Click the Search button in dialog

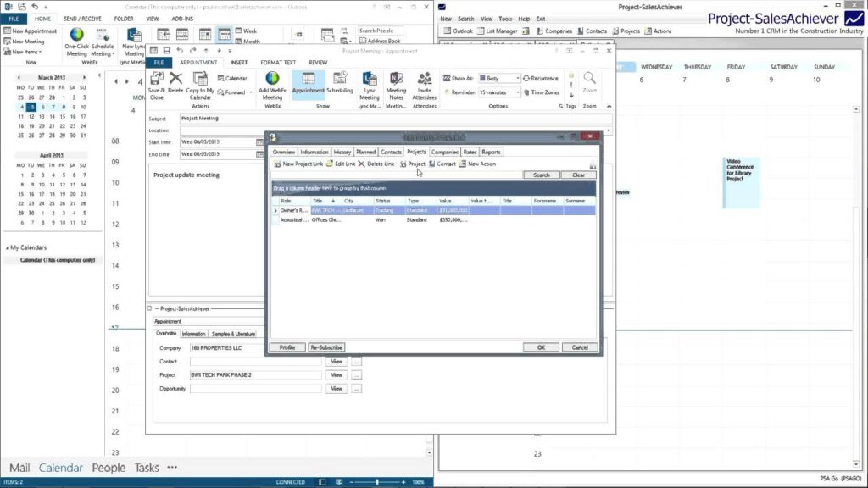[542, 175]
